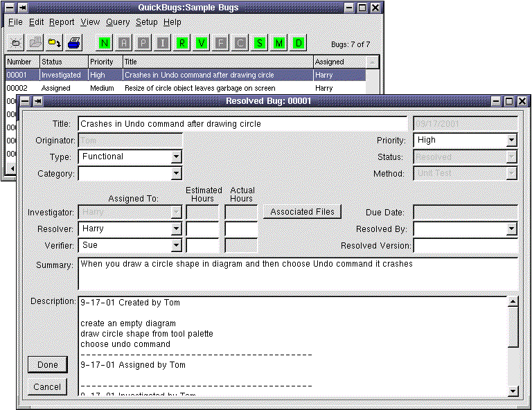Click the Description vertical scrollbar thumb

coord(513,327)
